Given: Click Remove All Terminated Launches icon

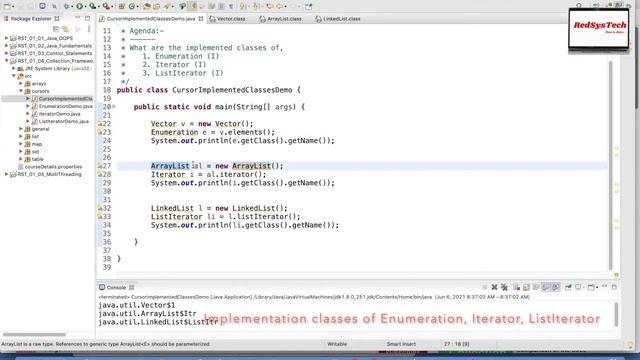Looking at the screenshot, I should tap(504, 287).
